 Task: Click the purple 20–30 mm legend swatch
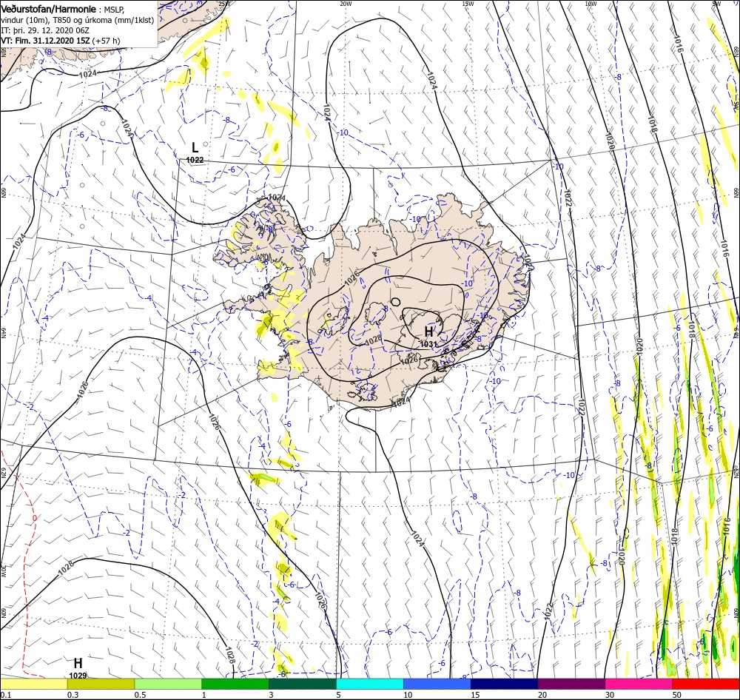point(571,684)
